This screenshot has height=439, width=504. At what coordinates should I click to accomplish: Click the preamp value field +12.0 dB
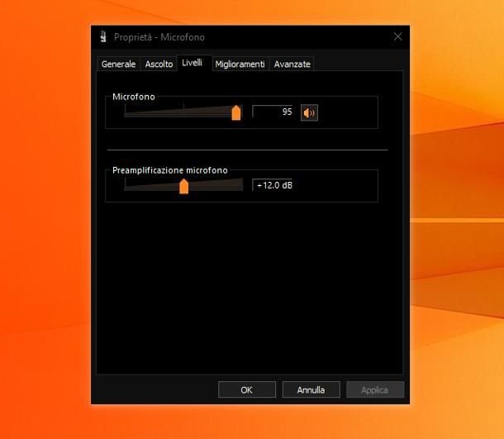[x=273, y=185]
